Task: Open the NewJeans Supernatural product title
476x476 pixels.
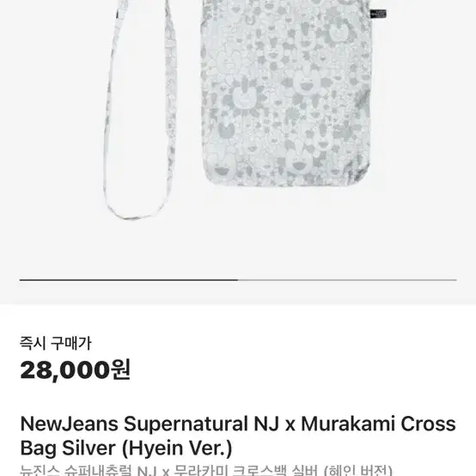Action: pos(238,436)
